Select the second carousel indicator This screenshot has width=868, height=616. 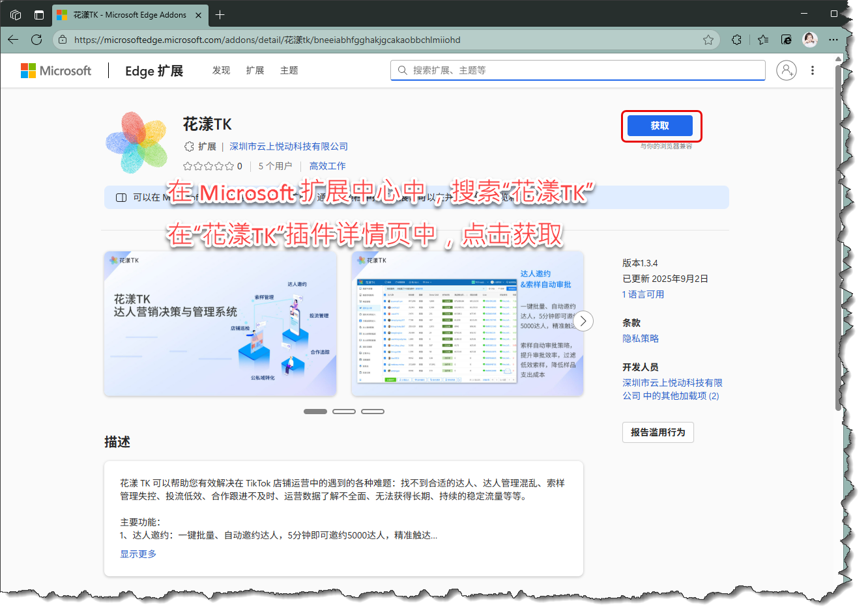[344, 412]
